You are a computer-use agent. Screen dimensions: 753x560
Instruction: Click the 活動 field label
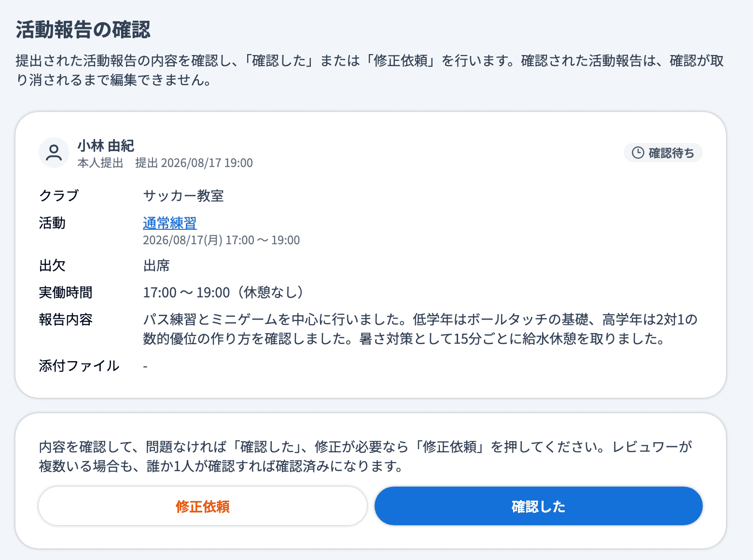52,223
